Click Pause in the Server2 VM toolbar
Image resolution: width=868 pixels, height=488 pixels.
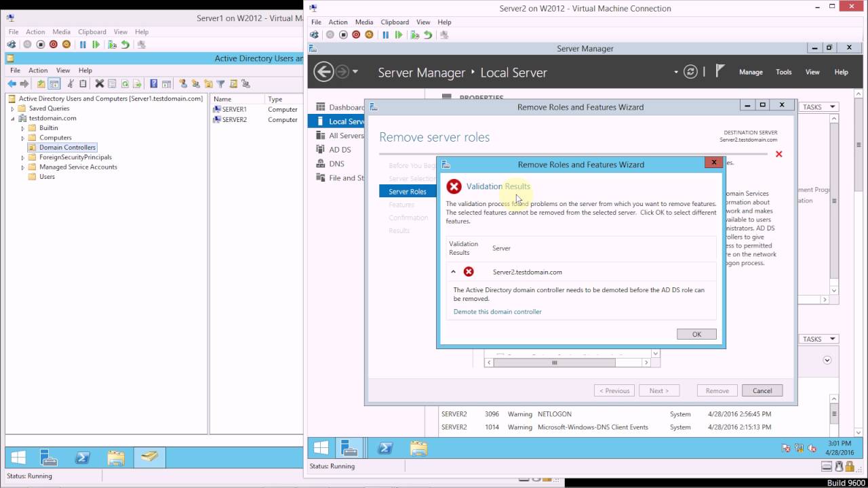(385, 35)
